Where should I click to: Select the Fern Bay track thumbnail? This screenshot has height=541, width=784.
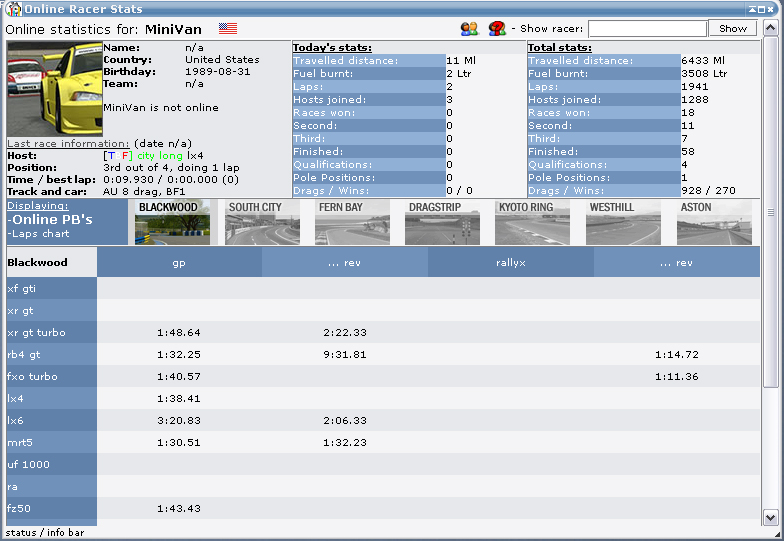click(352, 222)
